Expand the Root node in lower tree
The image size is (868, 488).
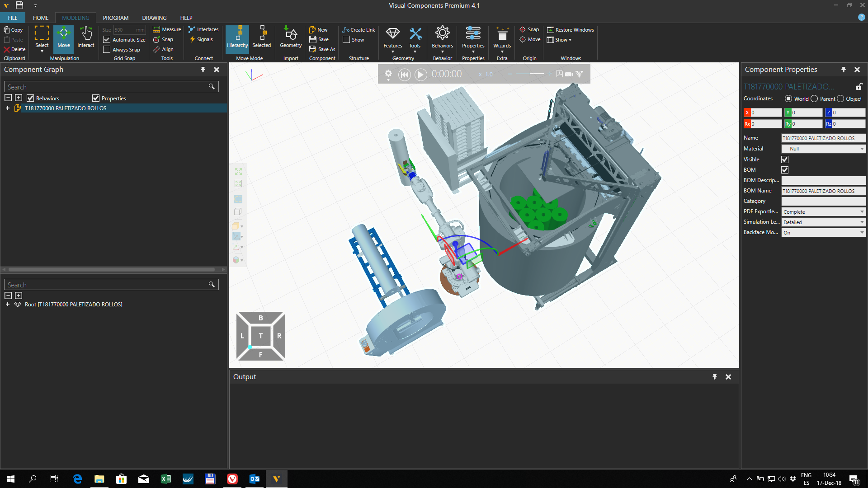pos(8,305)
